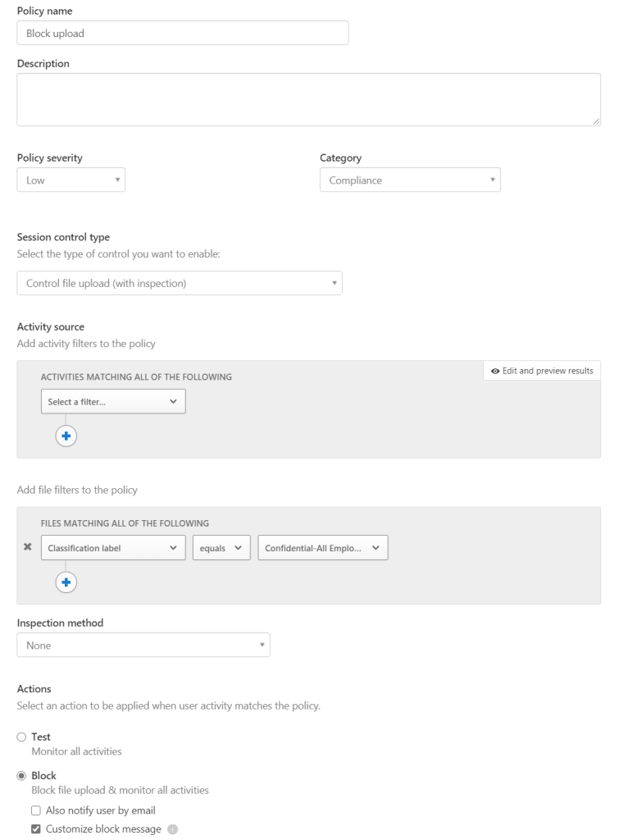Open the Select a filter dropdown

point(113,402)
